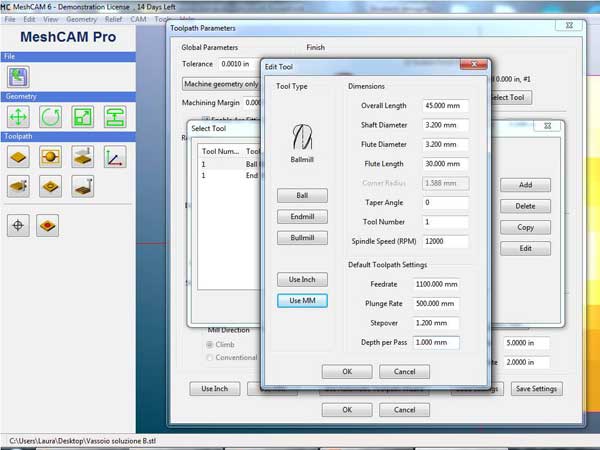Click the Feedrate field
Viewport: 600px width, 450px height.
click(436, 284)
